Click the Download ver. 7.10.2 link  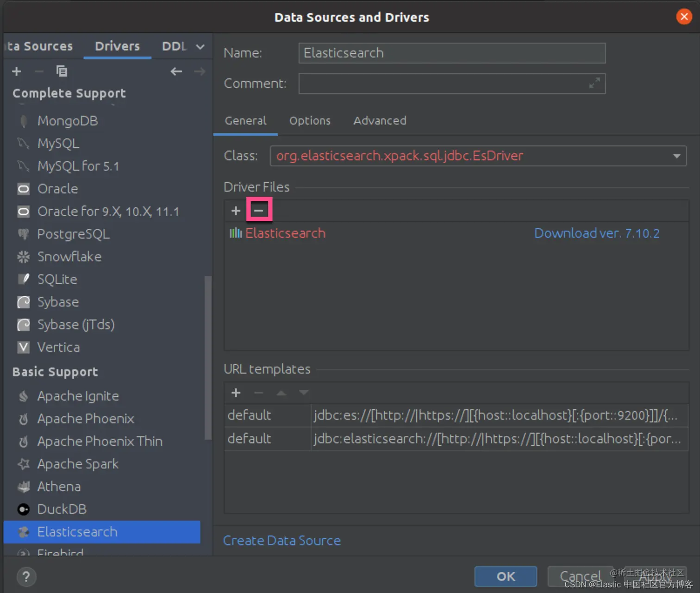tap(597, 233)
